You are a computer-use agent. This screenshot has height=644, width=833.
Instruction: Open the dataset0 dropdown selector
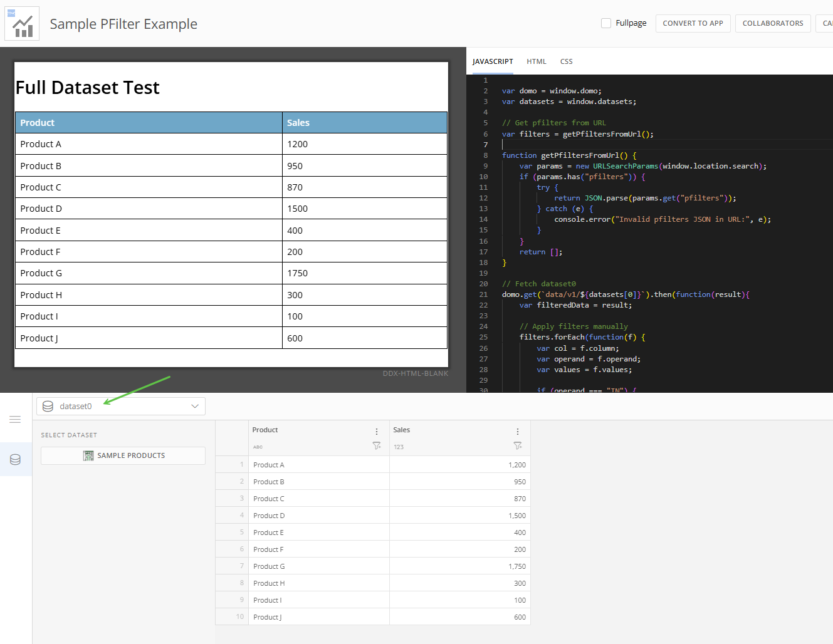tap(121, 406)
